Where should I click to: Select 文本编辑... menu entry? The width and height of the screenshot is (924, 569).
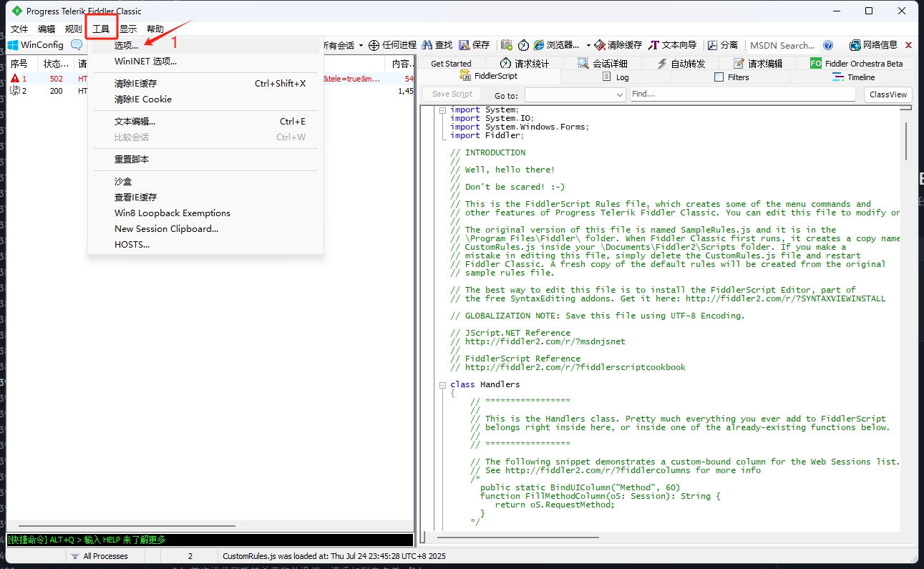point(205,122)
